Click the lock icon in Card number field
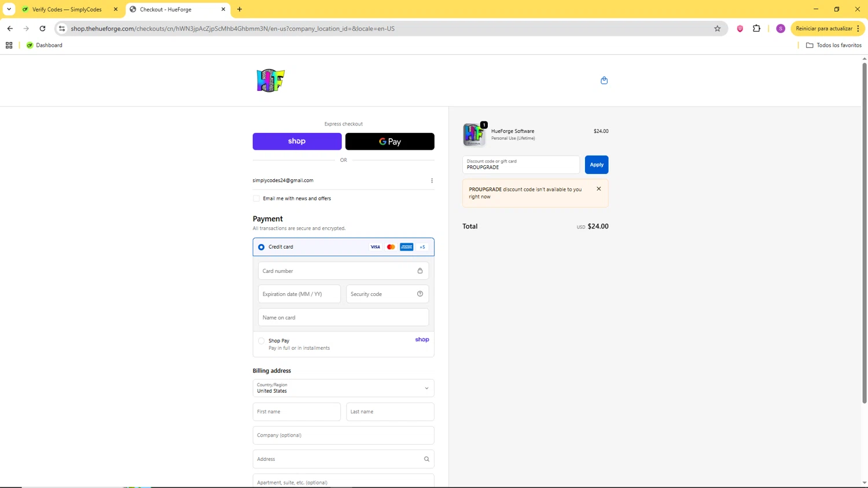 [x=420, y=271]
